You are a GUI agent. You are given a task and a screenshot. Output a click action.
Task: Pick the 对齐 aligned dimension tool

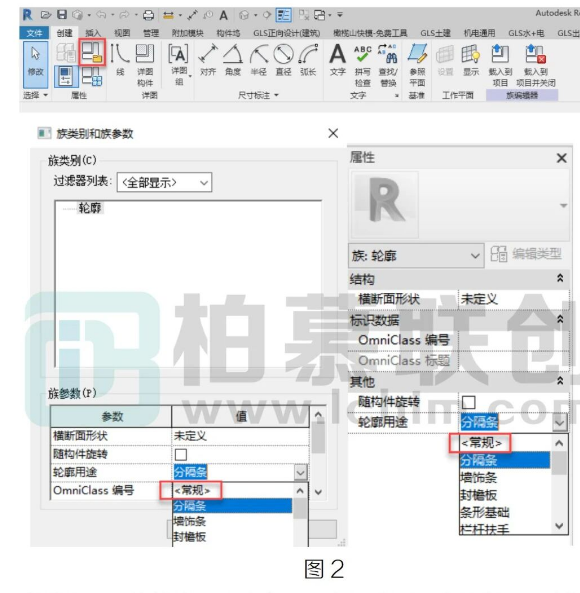[x=208, y=60]
